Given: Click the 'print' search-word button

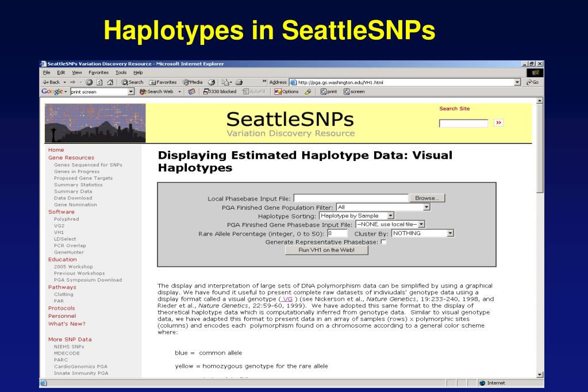Looking at the screenshot, I should click(329, 91).
